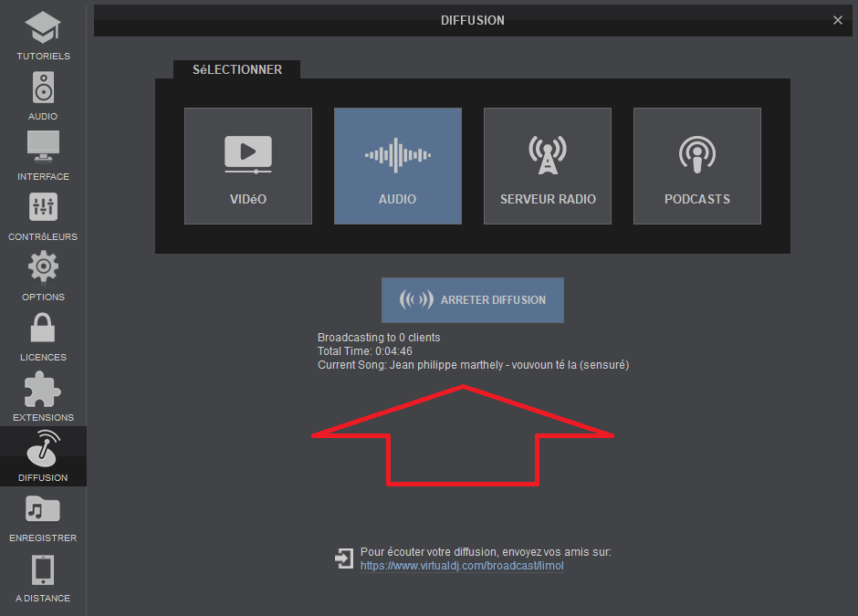
Task: Open the virtualdj.com broadcast link
Action: point(462,566)
